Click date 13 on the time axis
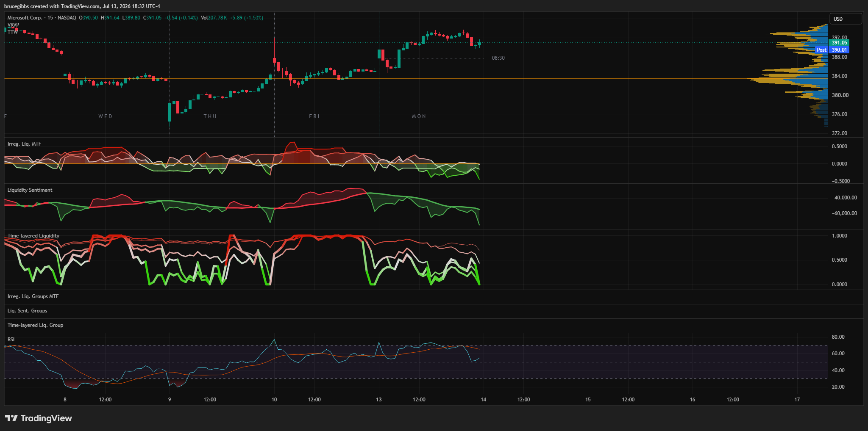This screenshot has height=431, width=868. (x=379, y=400)
